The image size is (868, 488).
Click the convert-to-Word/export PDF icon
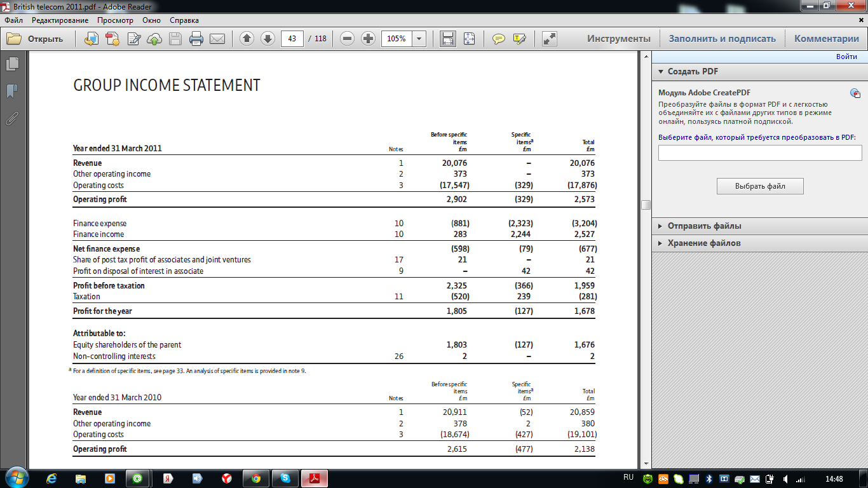pos(92,39)
